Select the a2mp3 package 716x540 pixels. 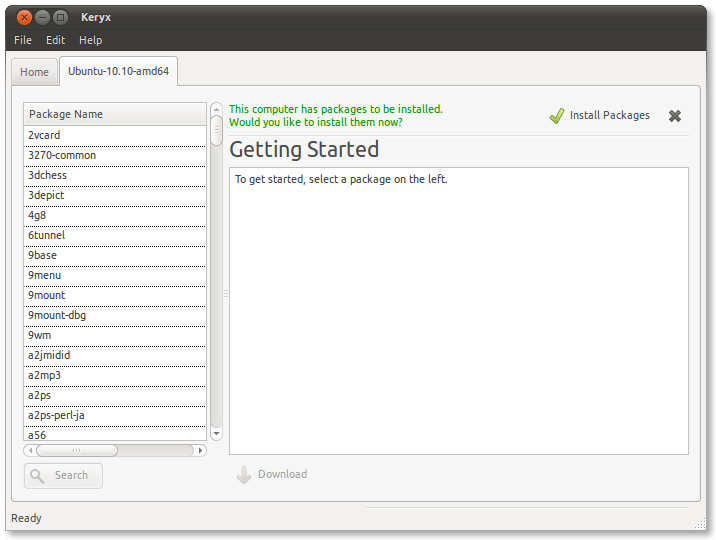(x=115, y=376)
